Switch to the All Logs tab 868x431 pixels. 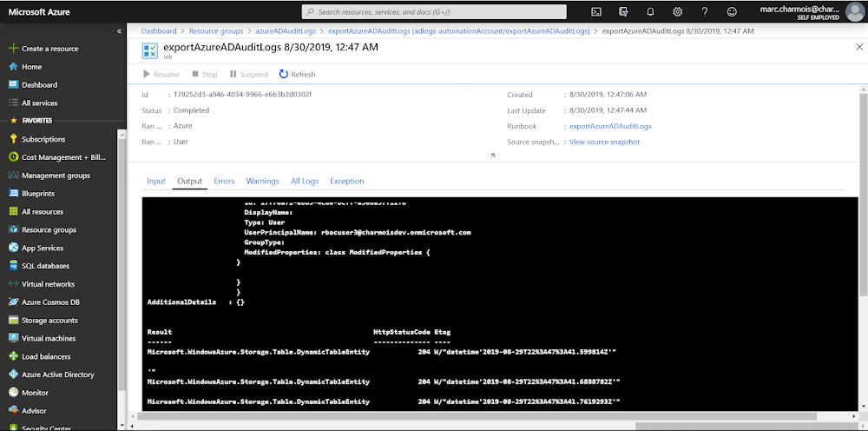coord(305,181)
